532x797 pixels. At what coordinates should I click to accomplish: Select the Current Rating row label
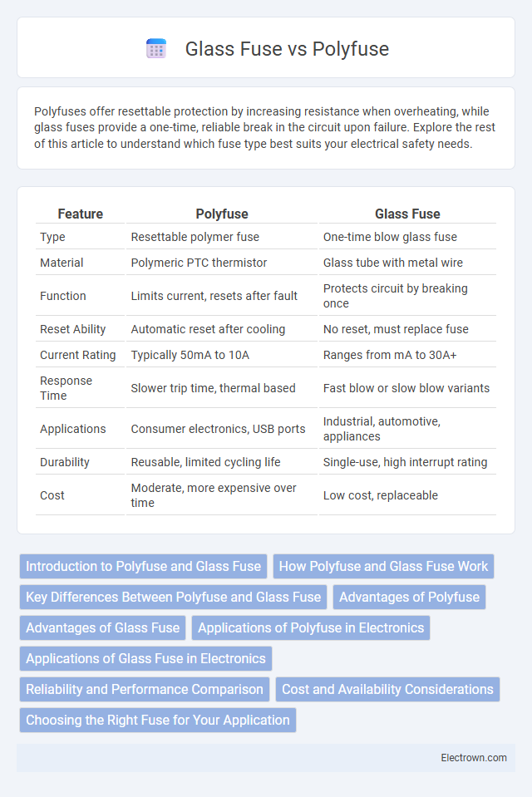pos(78,355)
